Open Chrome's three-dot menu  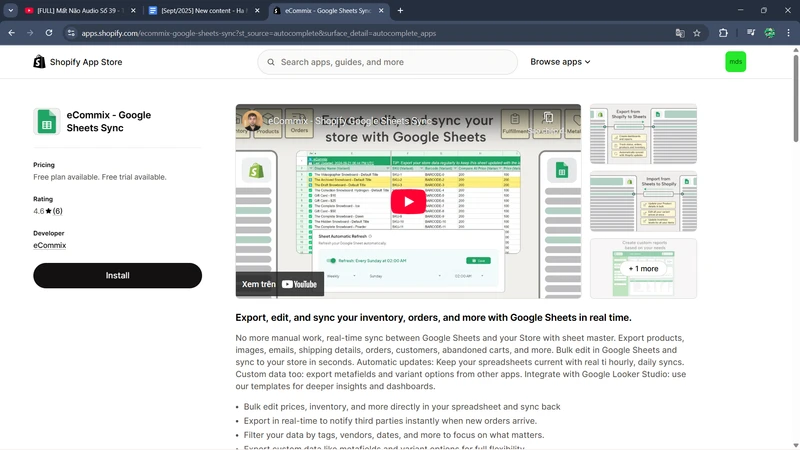point(789,33)
